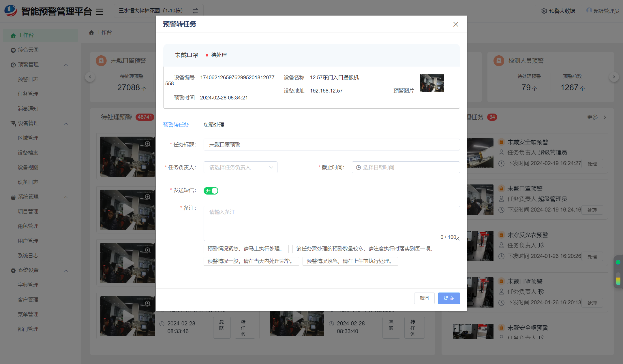Click the 提交 button

point(449,298)
